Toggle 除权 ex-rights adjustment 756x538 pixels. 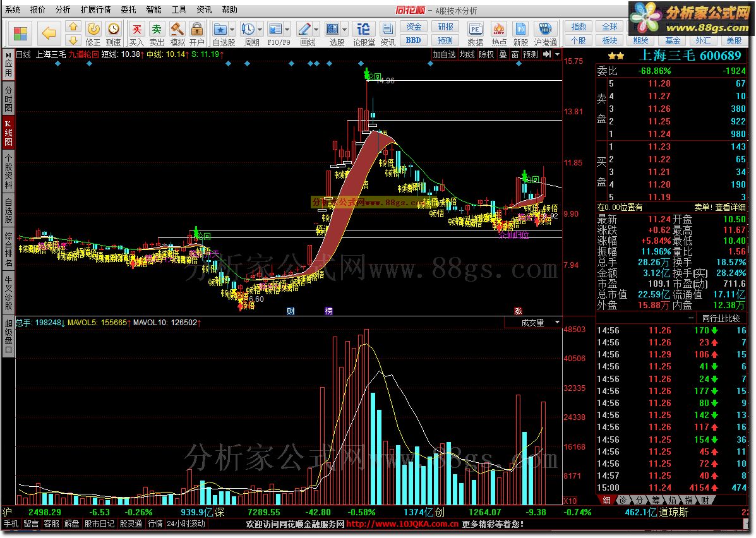click(x=486, y=54)
